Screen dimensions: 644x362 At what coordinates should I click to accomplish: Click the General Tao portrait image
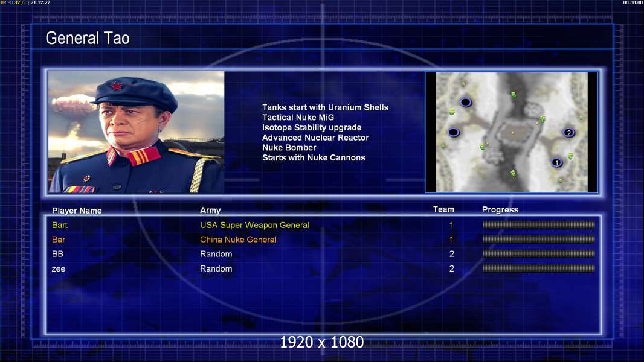[x=137, y=132]
